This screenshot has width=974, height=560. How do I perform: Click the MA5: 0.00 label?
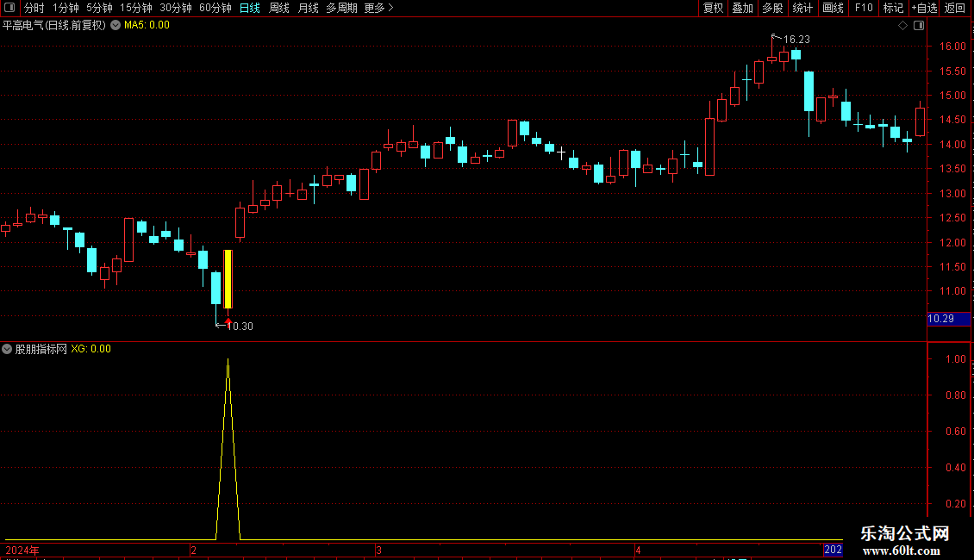point(147,25)
